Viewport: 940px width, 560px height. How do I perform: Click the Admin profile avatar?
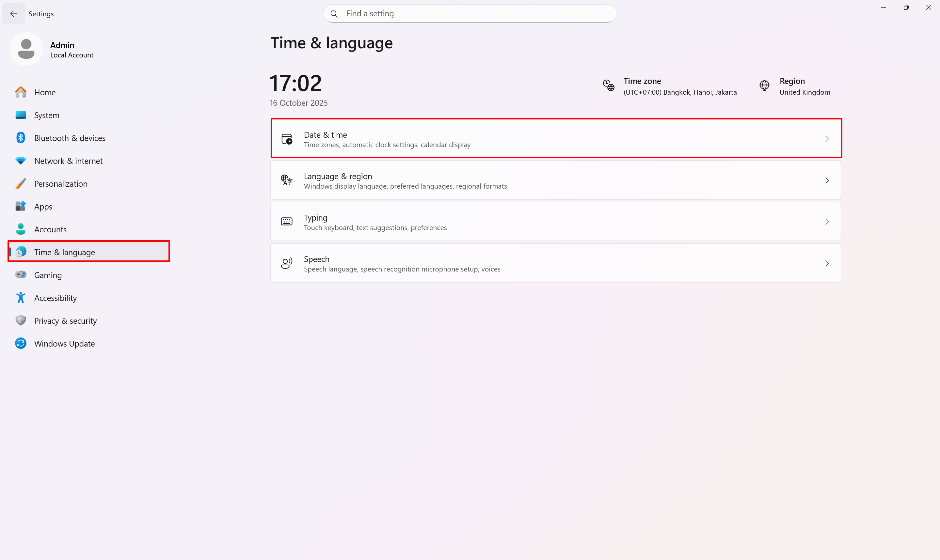pos(26,49)
